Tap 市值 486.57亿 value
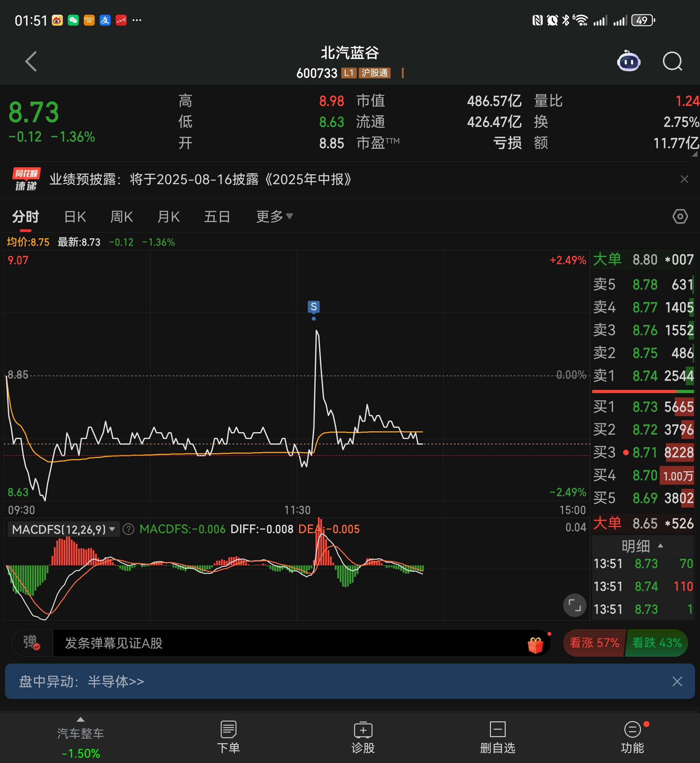 [x=494, y=101]
